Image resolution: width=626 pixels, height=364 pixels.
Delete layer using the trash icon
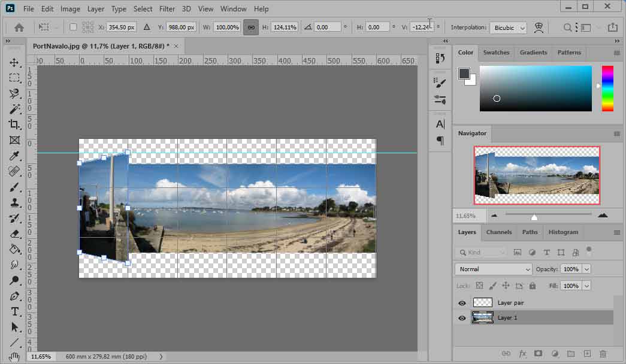(x=603, y=354)
